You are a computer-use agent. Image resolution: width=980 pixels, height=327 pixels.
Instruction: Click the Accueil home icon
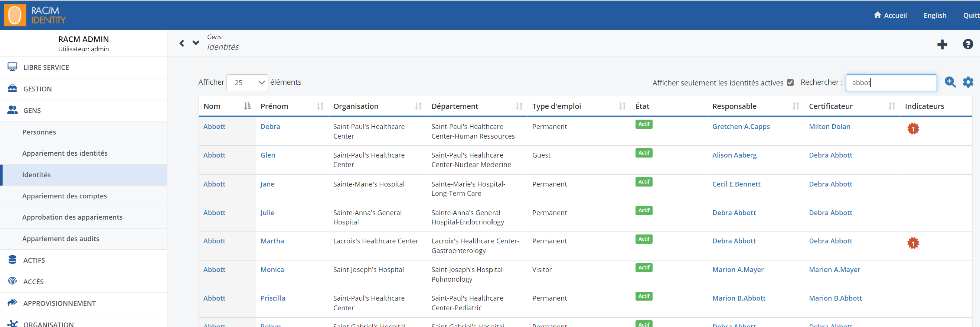[x=877, y=15]
